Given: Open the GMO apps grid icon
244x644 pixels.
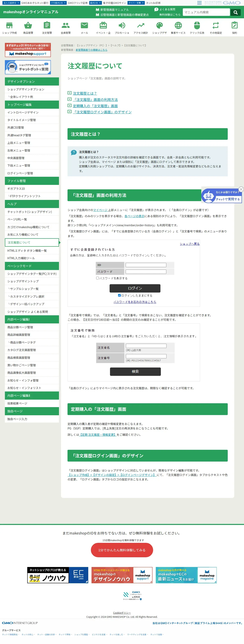Looking at the screenshot, I should [199, 3].
